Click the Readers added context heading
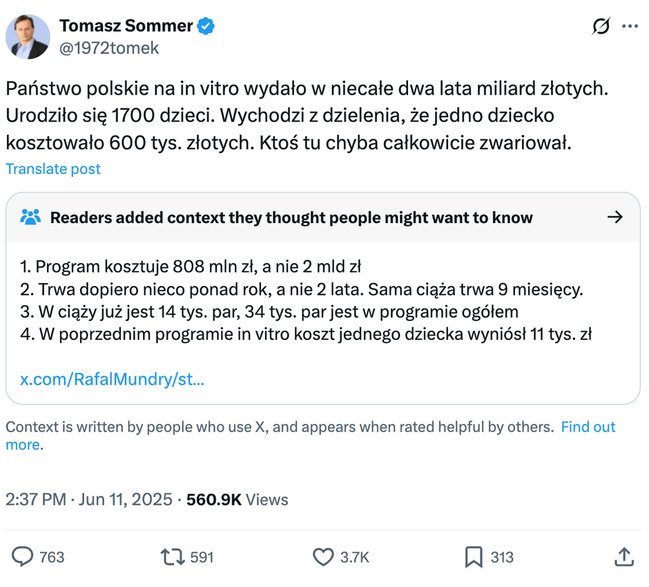Screen dimensions: 649x587 [291, 217]
